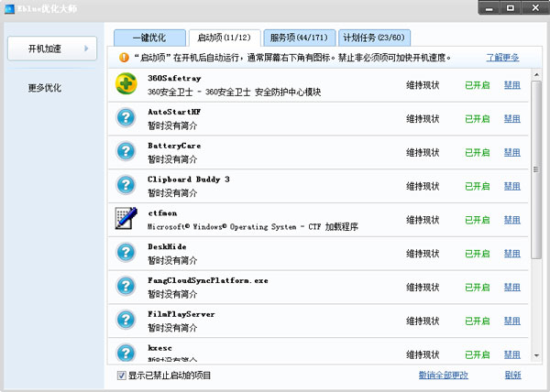This screenshot has height=392, width=550.
Task: Click 已开启 status for DeskHide
Action: [478, 254]
